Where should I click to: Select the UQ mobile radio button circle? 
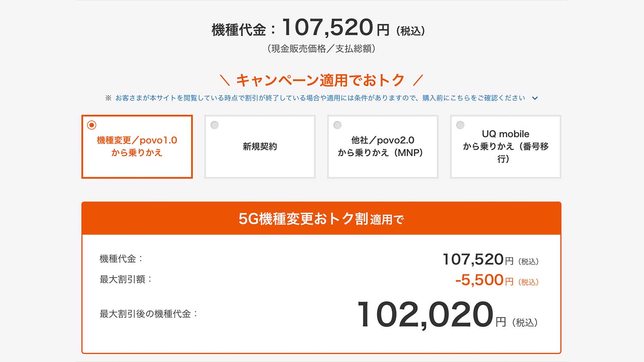coord(460,125)
